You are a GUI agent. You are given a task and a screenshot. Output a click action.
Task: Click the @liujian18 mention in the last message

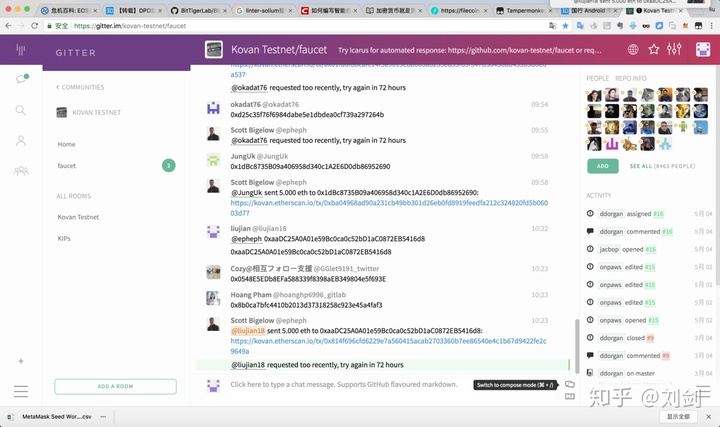(248, 365)
